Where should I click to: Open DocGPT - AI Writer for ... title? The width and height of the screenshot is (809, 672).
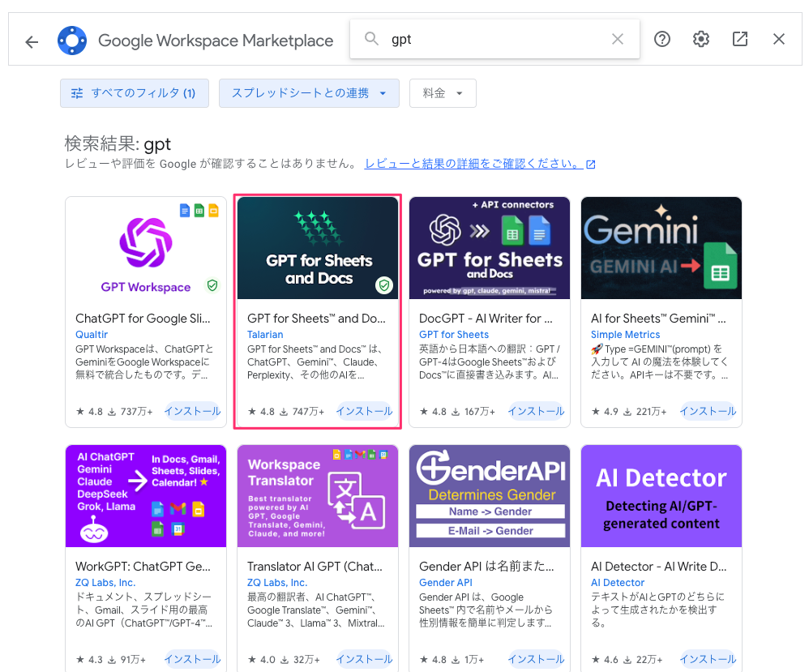click(x=486, y=319)
